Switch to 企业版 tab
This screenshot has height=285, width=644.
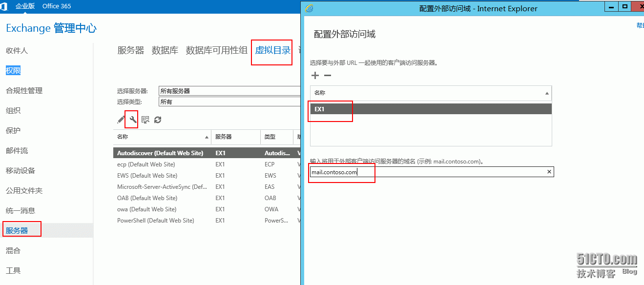tap(25, 6)
